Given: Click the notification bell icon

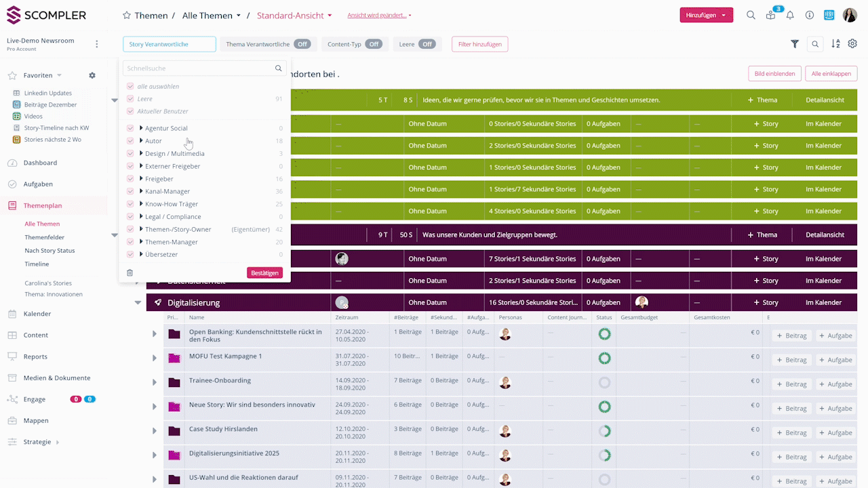Looking at the screenshot, I should coord(790,15).
